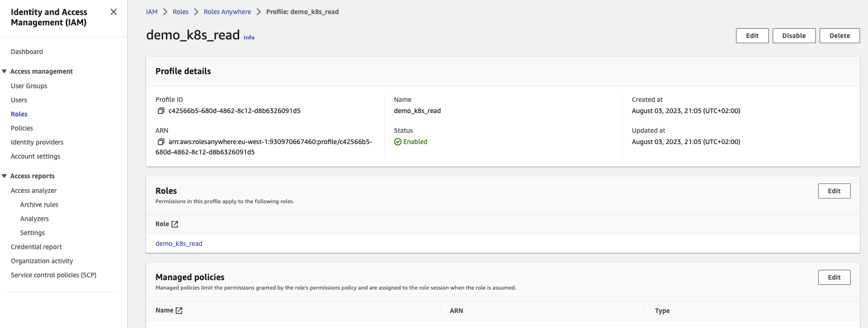Click the Name value demo_k8s_read in details

coord(417,111)
